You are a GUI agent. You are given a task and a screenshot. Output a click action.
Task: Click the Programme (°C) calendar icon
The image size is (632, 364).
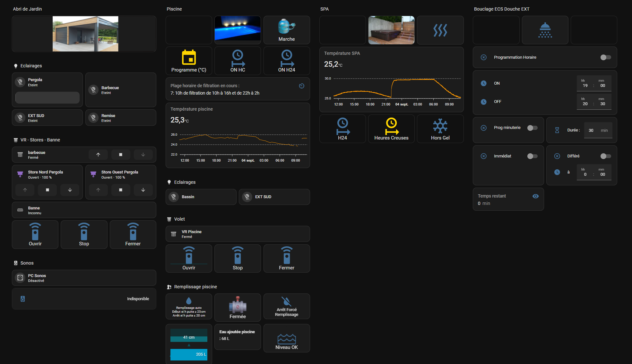(189, 58)
